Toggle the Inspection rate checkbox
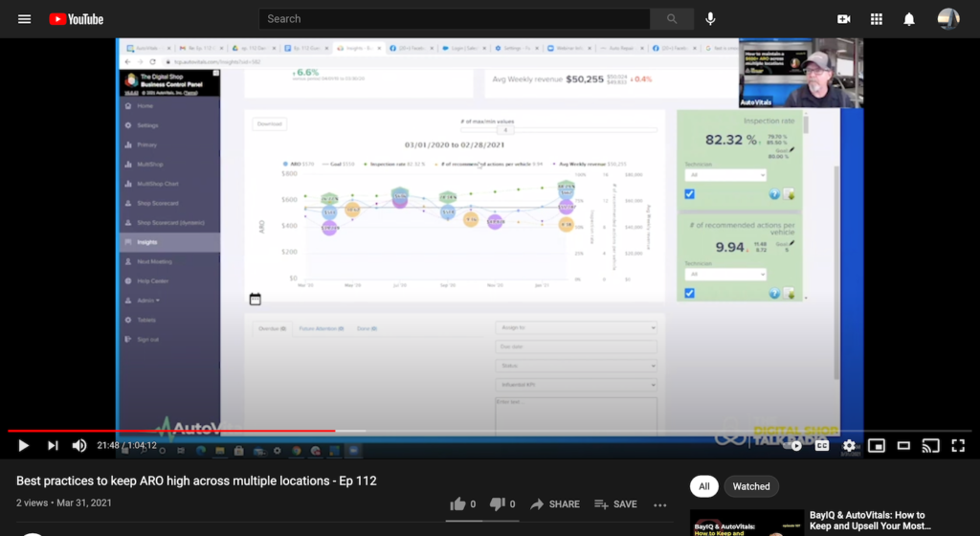This screenshot has width=980, height=536. pyautogui.click(x=689, y=193)
